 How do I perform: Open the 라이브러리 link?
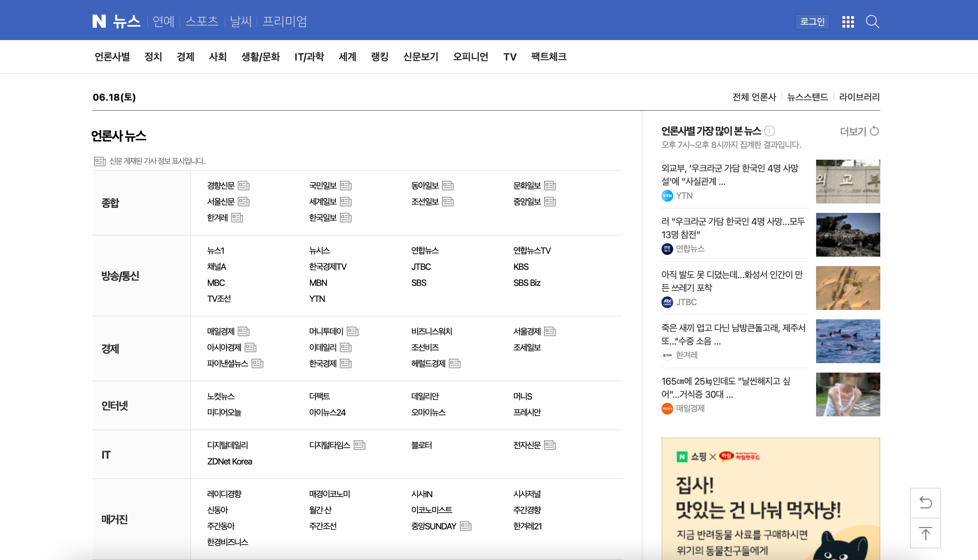tap(859, 97)
